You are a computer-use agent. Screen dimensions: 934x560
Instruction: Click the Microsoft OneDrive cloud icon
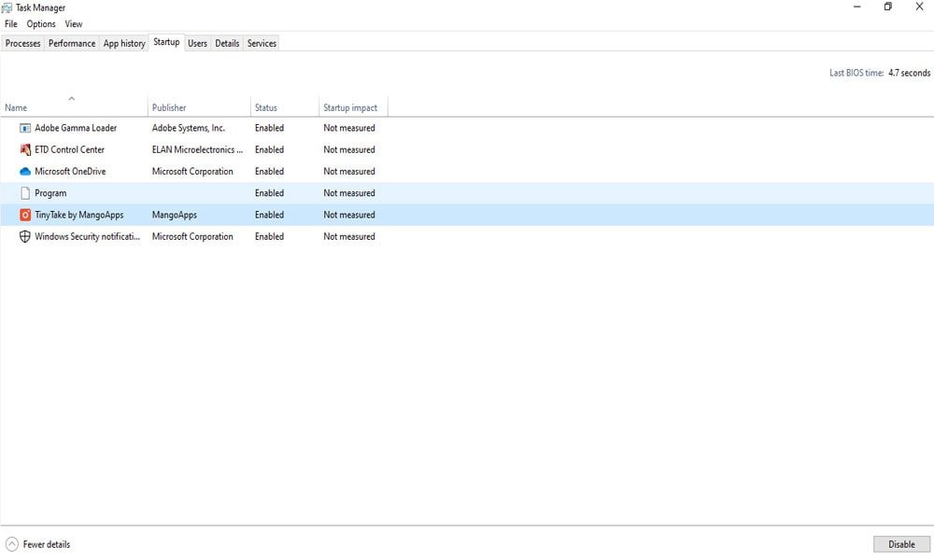pos(25,172)
